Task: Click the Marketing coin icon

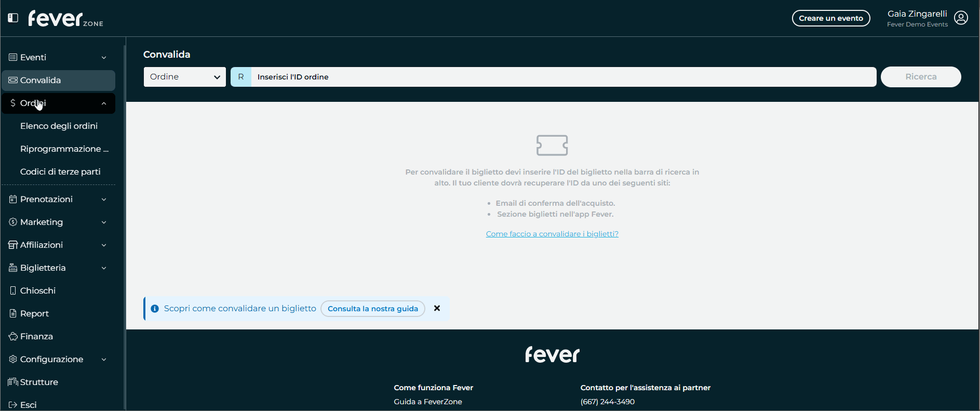Action: click(13, 222)
